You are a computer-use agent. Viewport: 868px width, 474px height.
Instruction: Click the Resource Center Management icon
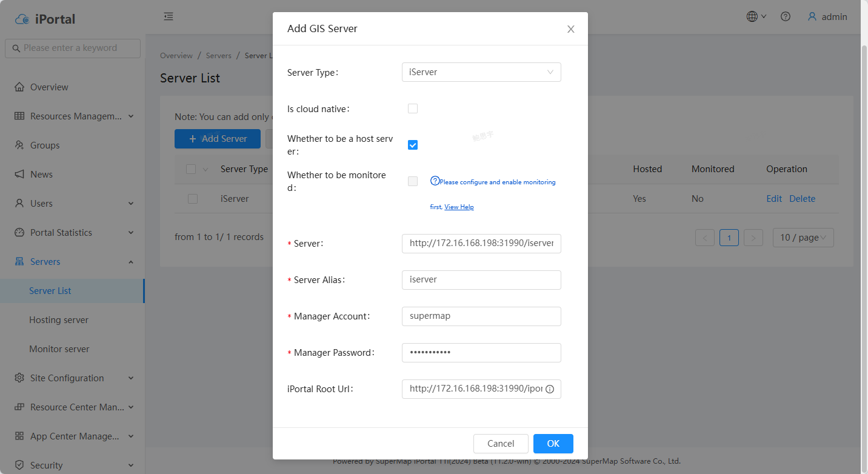tap(19, 407)
